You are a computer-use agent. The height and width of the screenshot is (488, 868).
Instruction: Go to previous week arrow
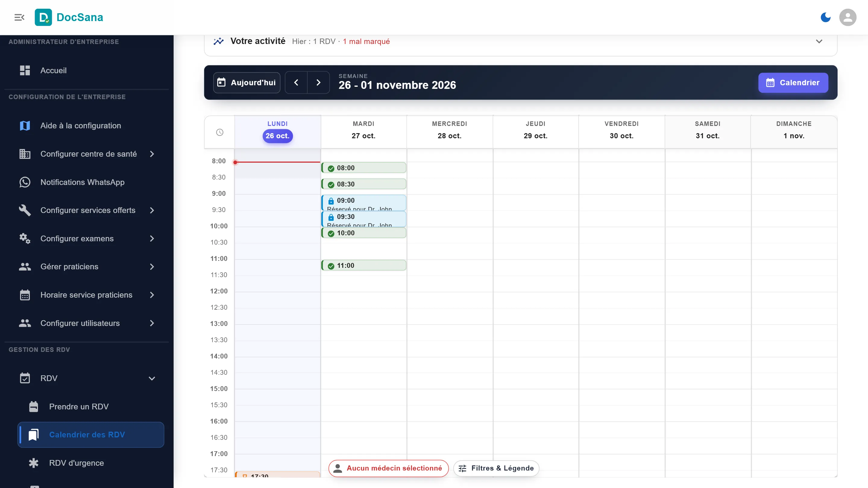[296, 83]
